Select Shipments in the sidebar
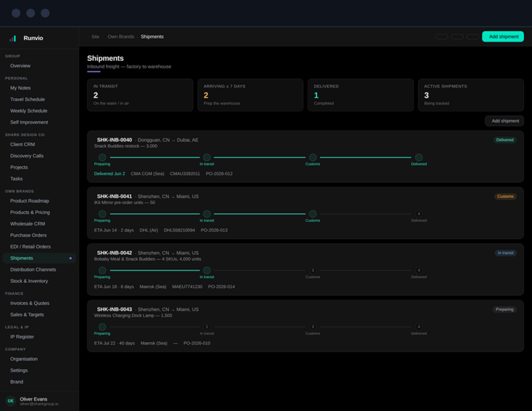The height and width of the screenshot is (411, 532). coord(39,258)
